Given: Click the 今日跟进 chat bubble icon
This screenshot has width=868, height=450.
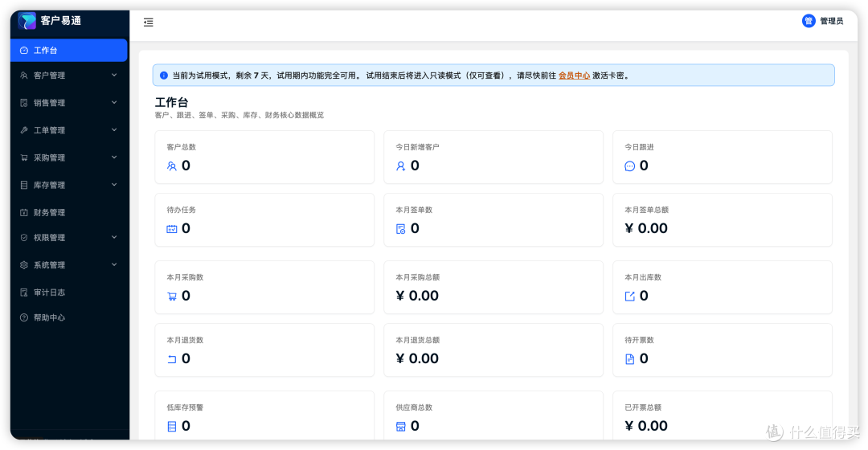Looking at the screenshot, I should (x=629, y=166).
